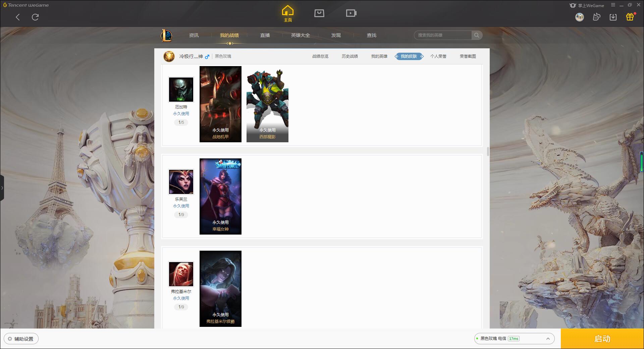Open the 战绩总览 sub-tab
Viewport: 644px width, 349px height.
320,56
